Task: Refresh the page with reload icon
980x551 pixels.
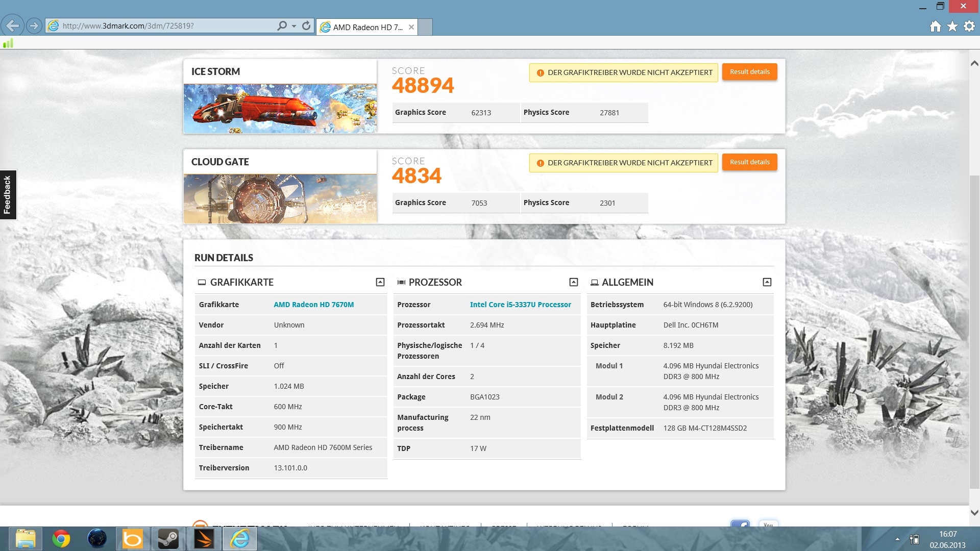Action: coord(306,26)
